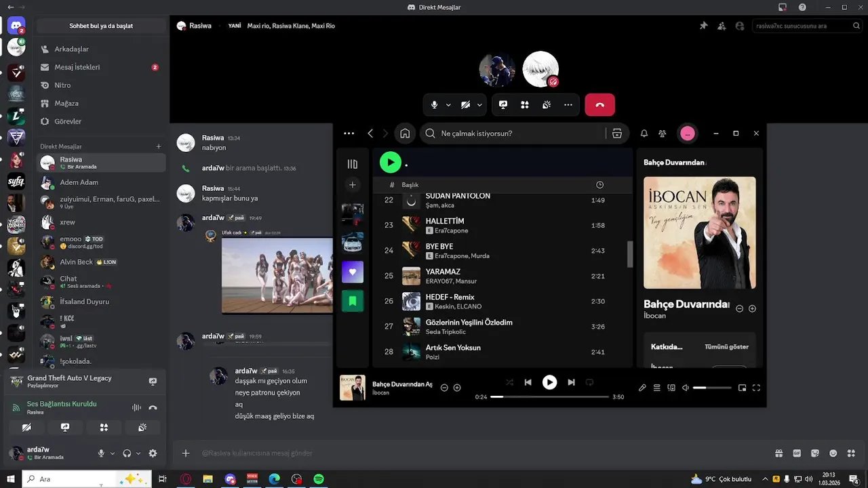
Task: Toggle noise suppression waveform icon
Action: [136, 407]
